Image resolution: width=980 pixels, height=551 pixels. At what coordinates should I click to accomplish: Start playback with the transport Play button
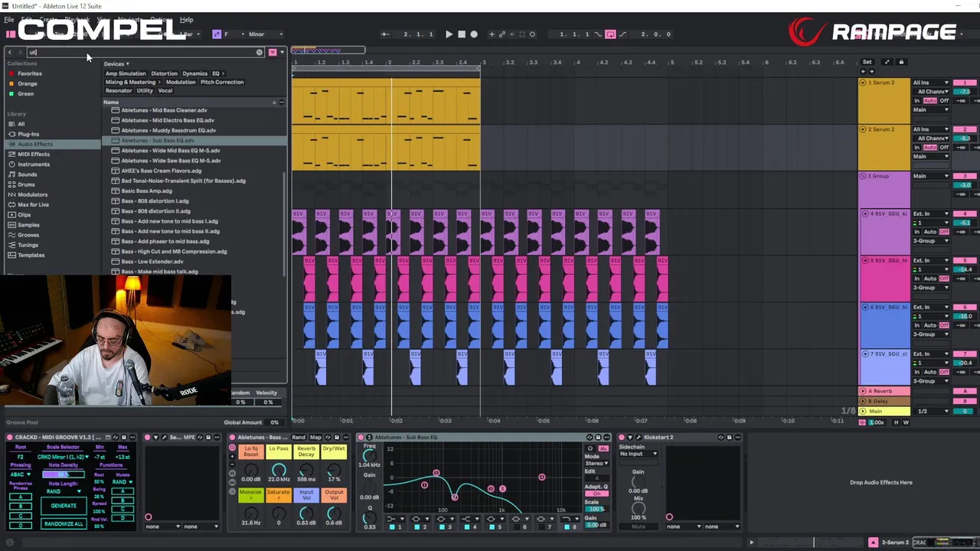tap(449, 34)
